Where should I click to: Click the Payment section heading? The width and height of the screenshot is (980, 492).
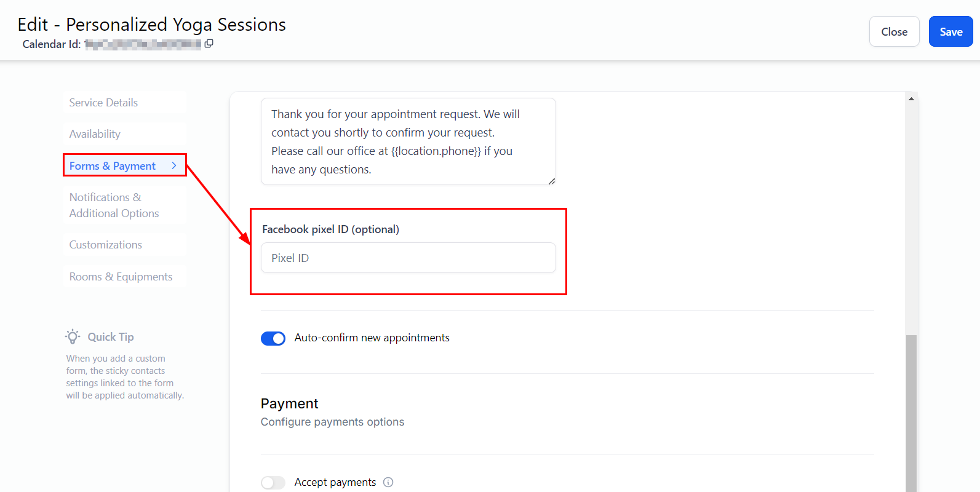pos(289,403)
